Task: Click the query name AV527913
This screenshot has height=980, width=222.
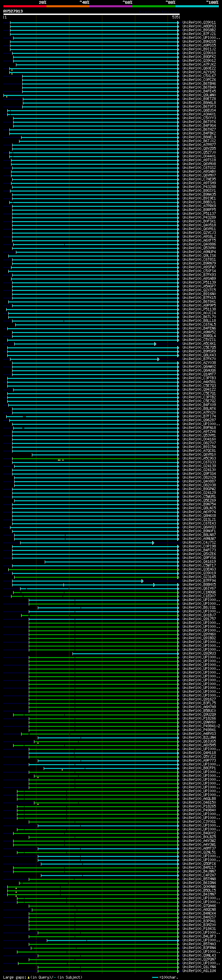Action: (13, 11)
